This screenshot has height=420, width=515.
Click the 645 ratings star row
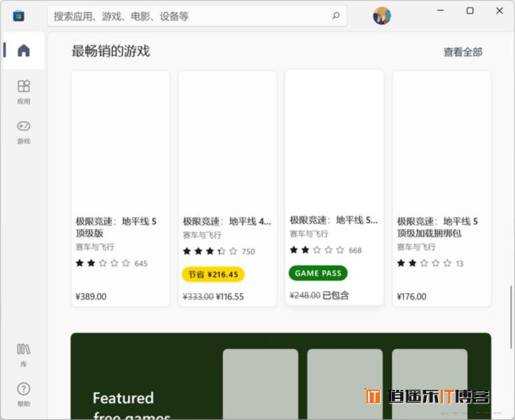tap(112, 263)
